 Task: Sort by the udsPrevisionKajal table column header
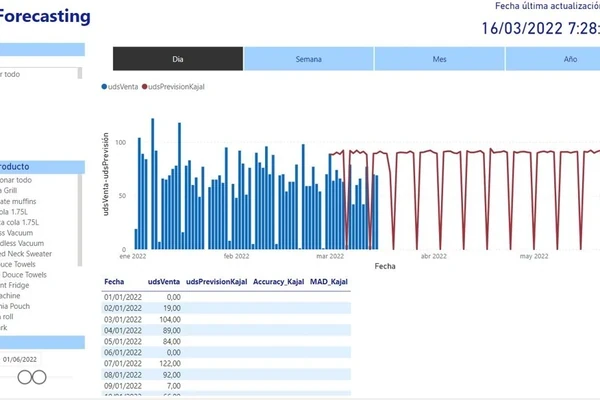pos(216,282)
